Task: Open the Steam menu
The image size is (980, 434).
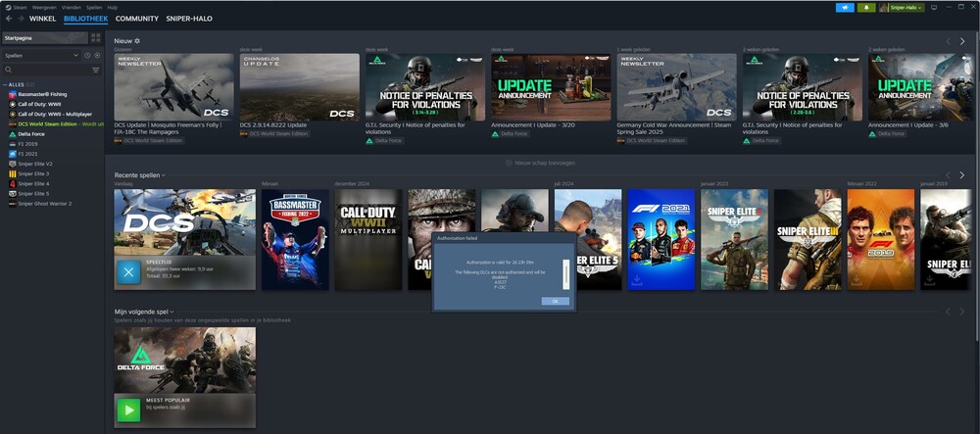Action: 20,8
